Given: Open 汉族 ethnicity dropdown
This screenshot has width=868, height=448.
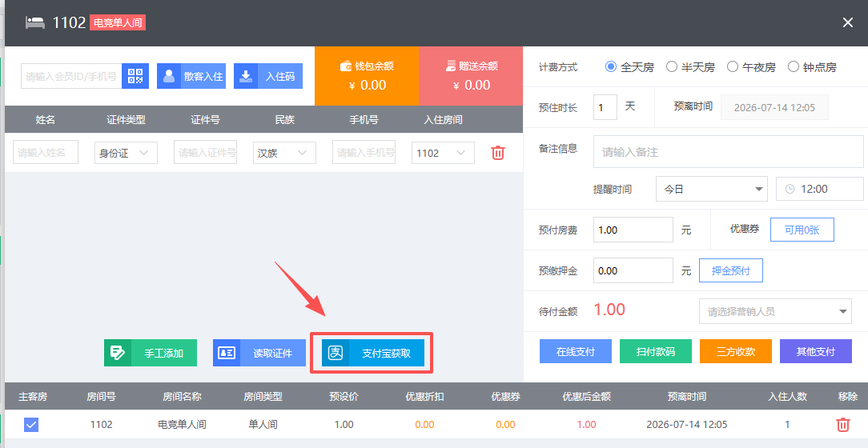Looking at the screenshot, I should click(284, 153).
